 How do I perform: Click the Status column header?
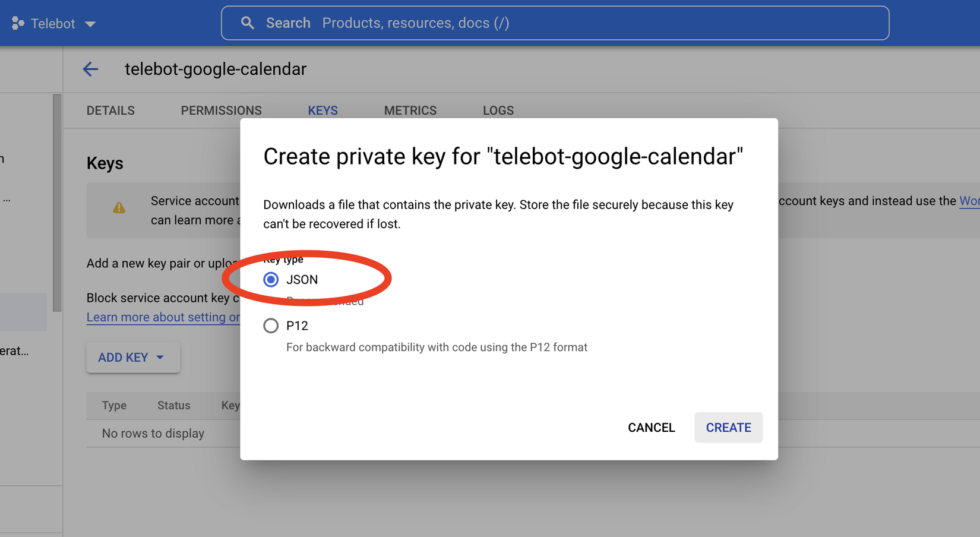point(173,406)
